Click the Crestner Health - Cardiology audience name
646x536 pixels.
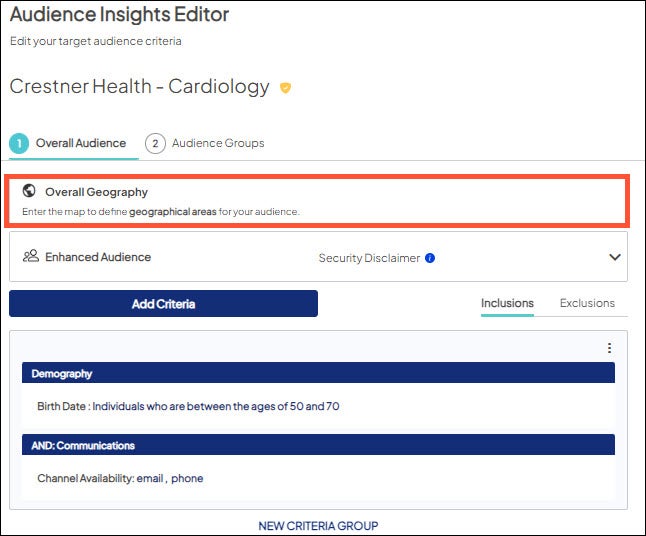pos(139,87)
